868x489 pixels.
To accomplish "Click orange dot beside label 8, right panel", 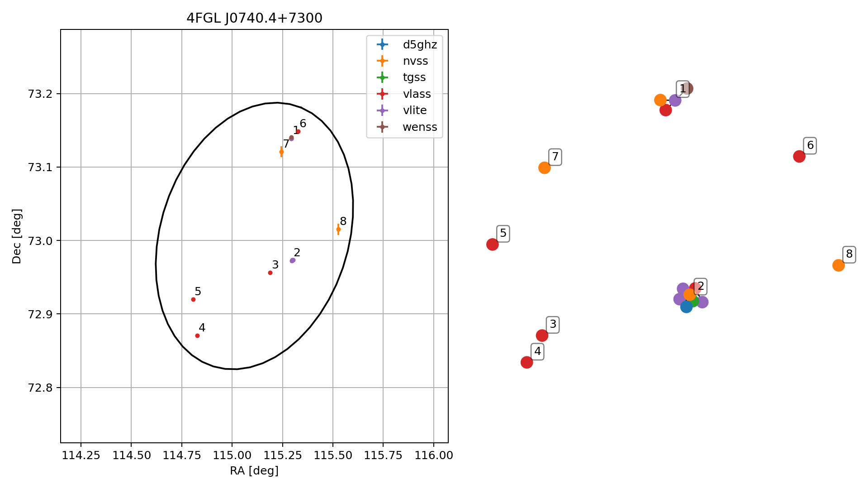I will [x=839, y=265].
